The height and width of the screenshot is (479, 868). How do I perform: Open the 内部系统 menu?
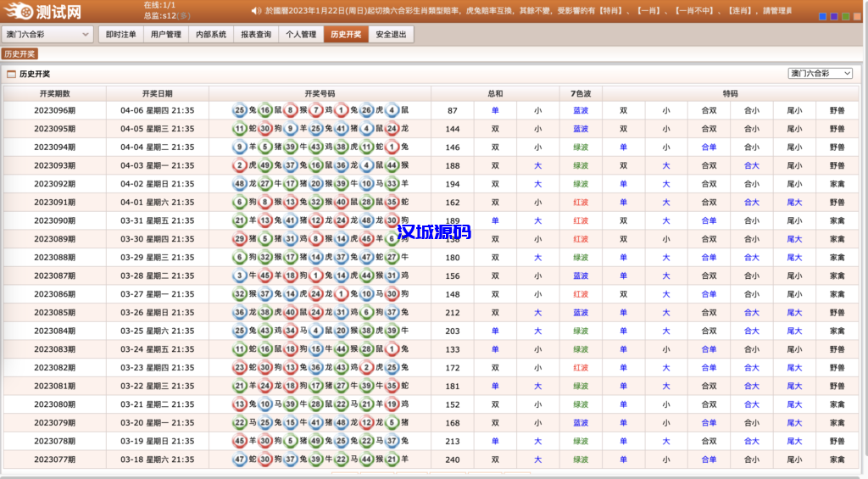[211, 34]
